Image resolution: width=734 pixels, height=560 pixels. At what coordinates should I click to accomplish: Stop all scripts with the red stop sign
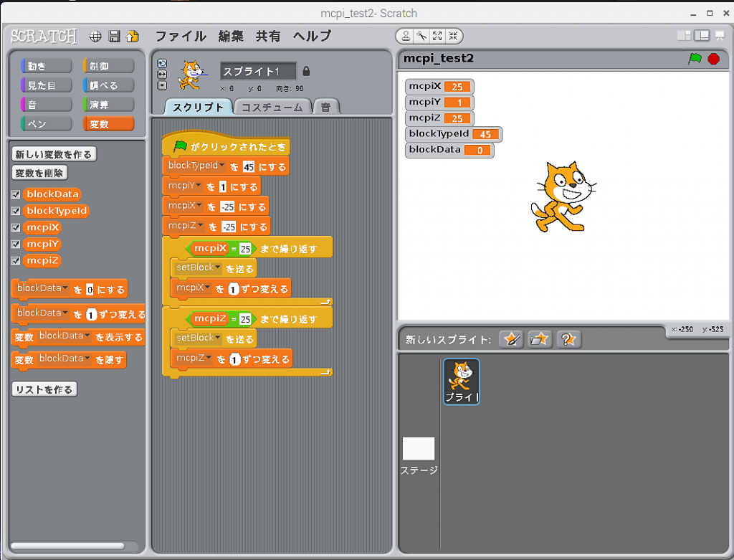714,59
